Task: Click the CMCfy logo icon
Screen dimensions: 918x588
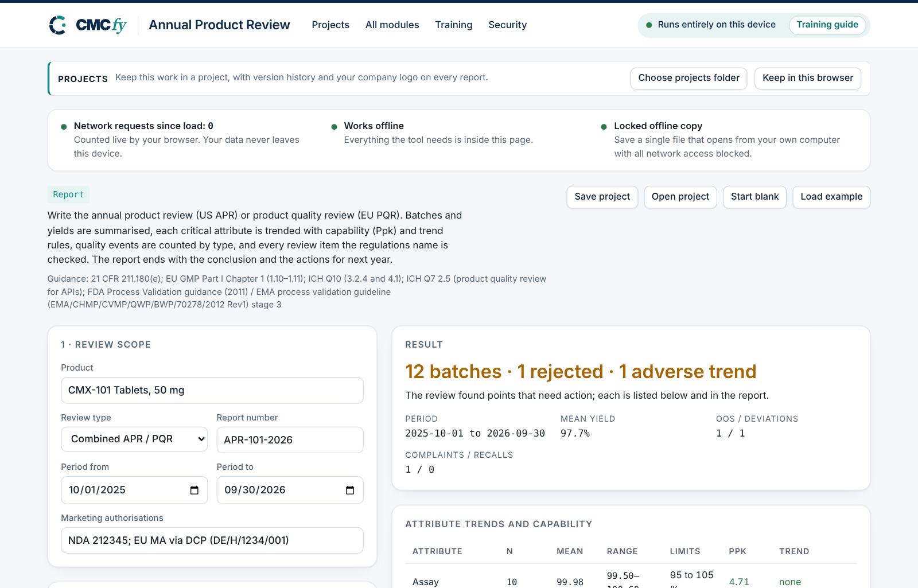Action: [57, 25]
